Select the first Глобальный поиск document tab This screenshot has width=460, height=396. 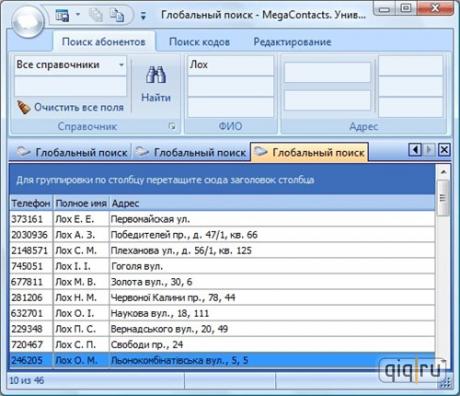click(x=71, y=152)
